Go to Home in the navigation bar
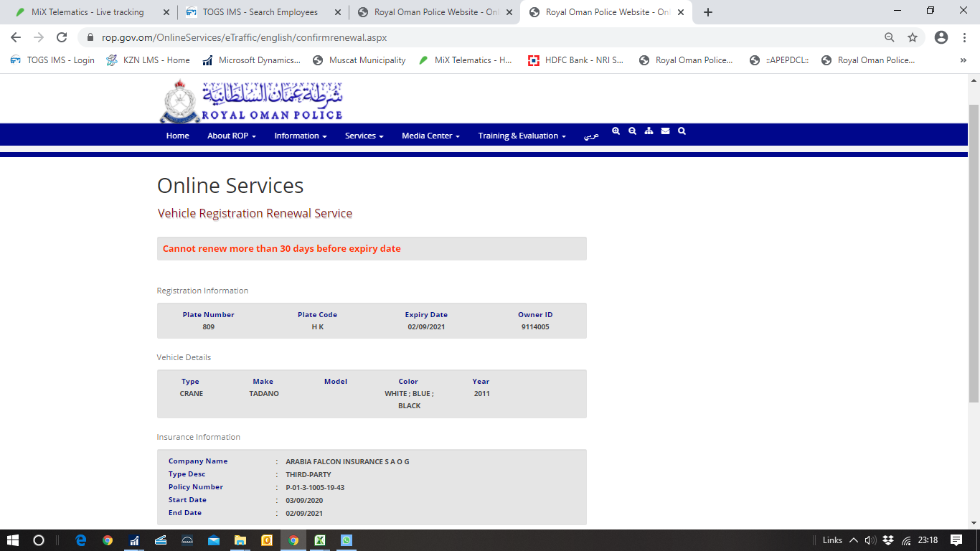The height and width of the screenshot is (551, 980). pos(178,136)
